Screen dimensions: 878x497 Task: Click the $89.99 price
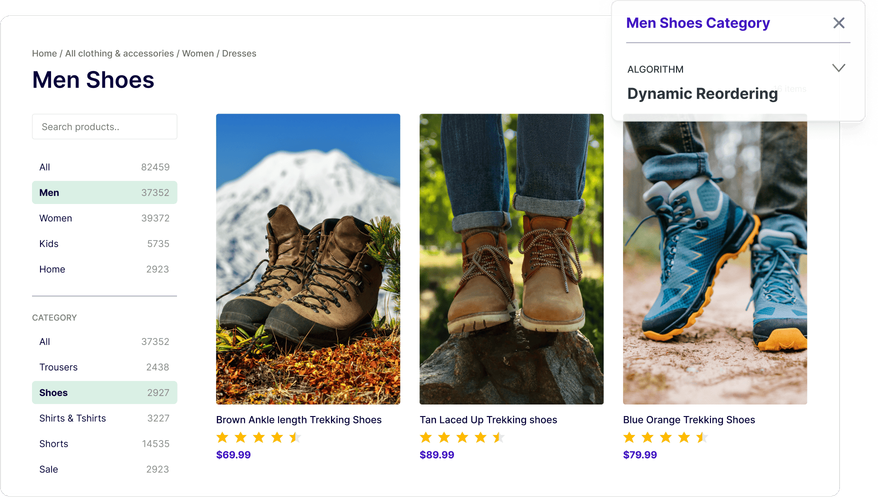437,455
